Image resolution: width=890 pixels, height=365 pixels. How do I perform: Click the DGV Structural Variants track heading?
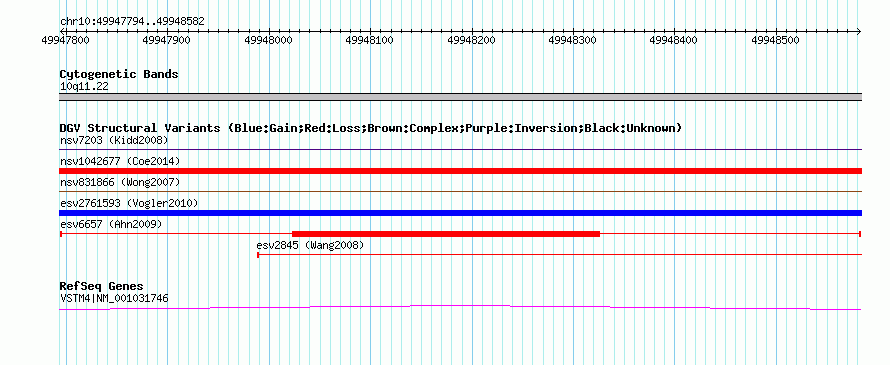click(371, 128)
